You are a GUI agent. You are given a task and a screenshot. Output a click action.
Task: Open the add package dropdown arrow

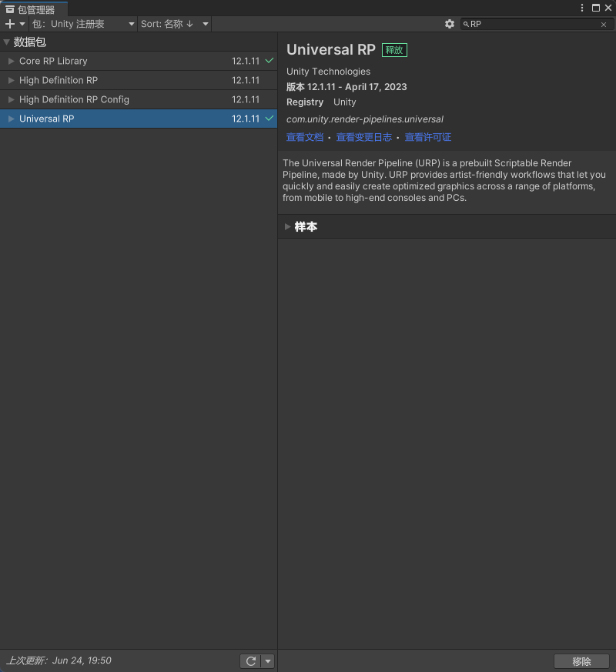point(22,24)
